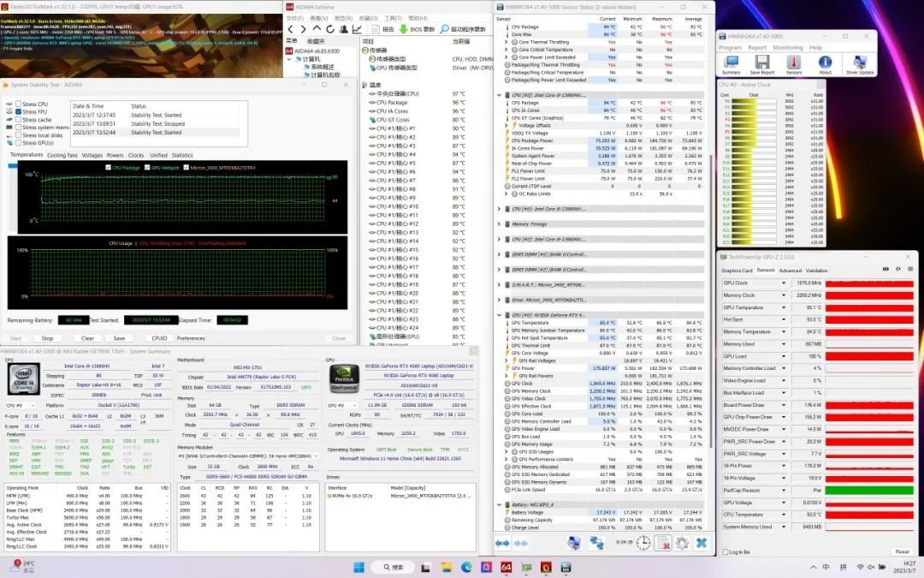Expand the Core Thermal Throttling row
The height and width of the screenshot is (578, 924).
pos(506,43)
